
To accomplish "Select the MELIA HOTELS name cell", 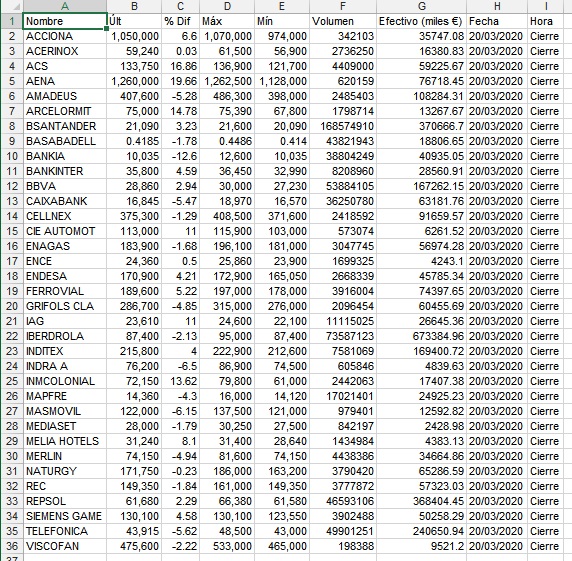I will [65, 441].
